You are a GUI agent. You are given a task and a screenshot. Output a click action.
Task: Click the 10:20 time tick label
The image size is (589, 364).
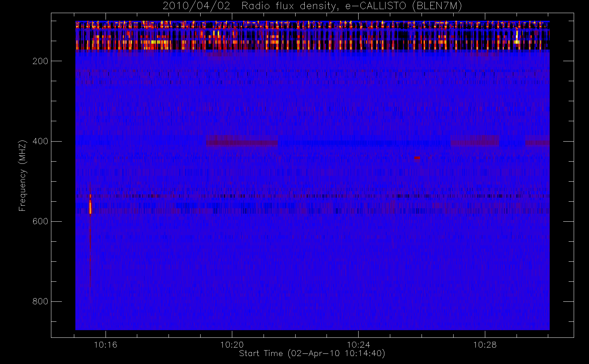pyautogui.click(x=232, y=345)
